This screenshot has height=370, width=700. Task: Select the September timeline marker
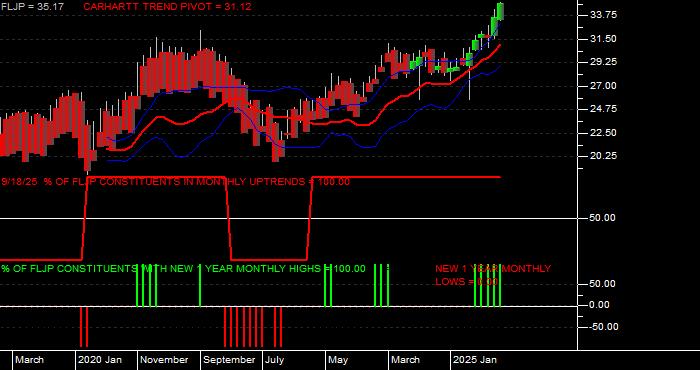pos(229,360)
